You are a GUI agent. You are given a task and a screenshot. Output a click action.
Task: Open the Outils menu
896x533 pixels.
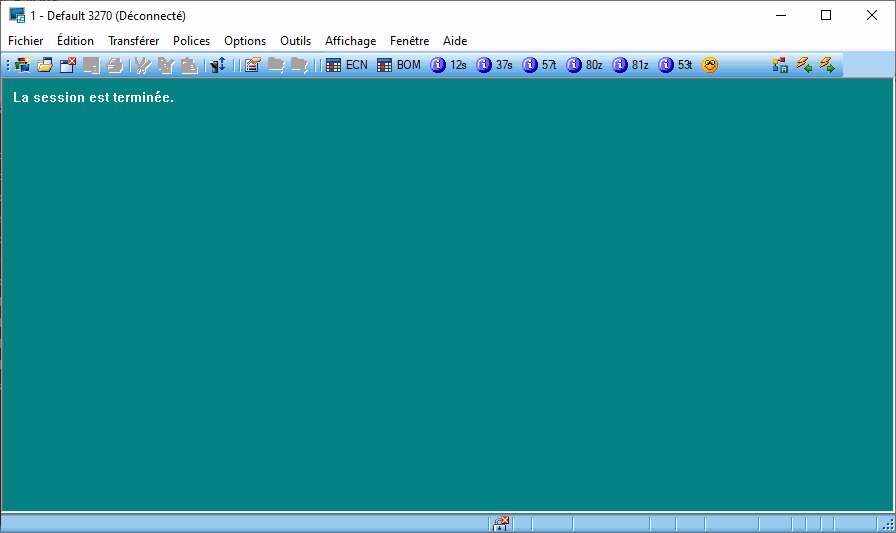click(295, 41)
